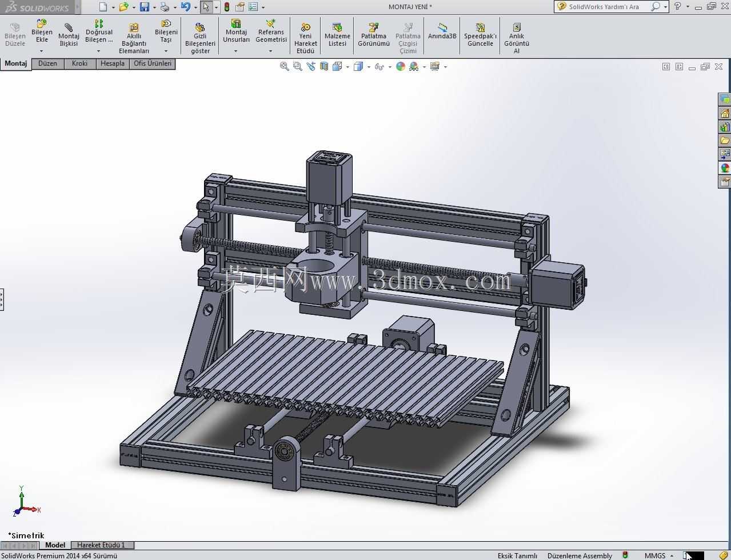Click Zoom to Area icon
Screen dimensions: 731x560
[297, 66]
